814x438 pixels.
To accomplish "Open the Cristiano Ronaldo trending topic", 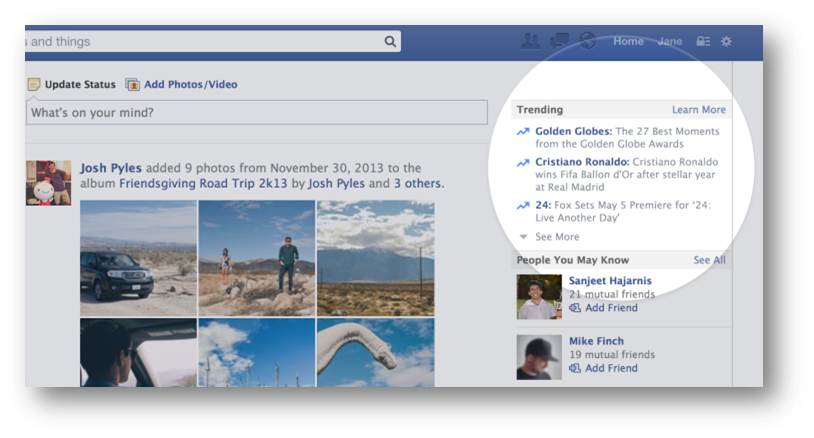I will [x=582, y=162].
